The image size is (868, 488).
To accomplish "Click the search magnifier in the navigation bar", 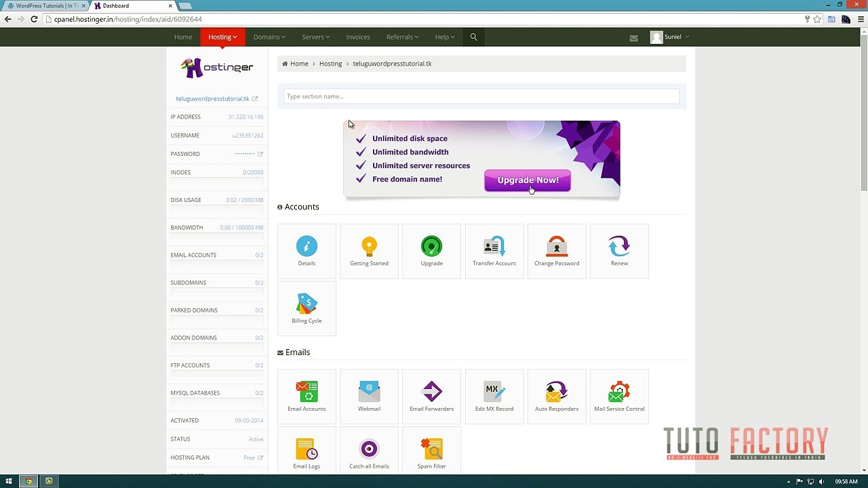I will (x=473, y=37).
